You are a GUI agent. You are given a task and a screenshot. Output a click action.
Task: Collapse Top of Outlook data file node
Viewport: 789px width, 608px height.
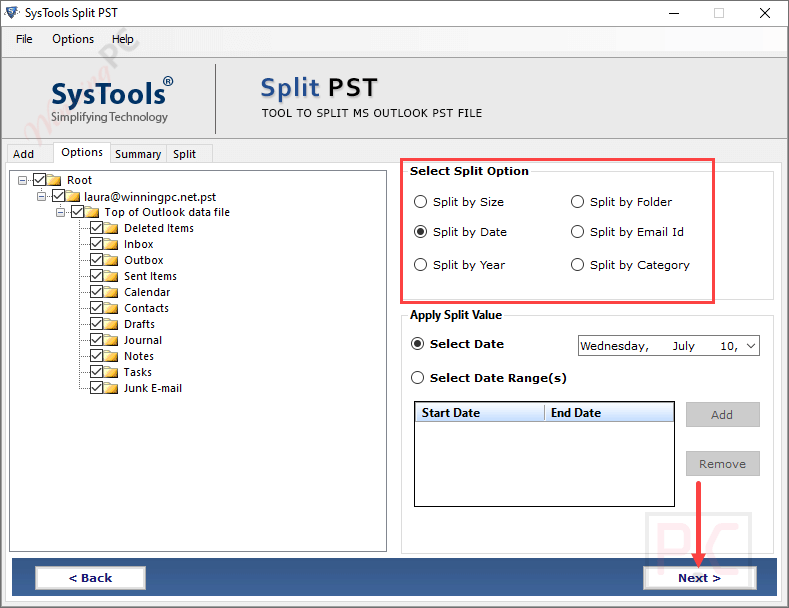point(60,212)
